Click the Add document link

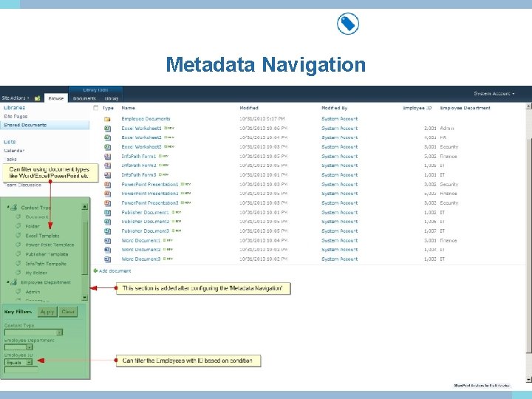tap(115, 270)
